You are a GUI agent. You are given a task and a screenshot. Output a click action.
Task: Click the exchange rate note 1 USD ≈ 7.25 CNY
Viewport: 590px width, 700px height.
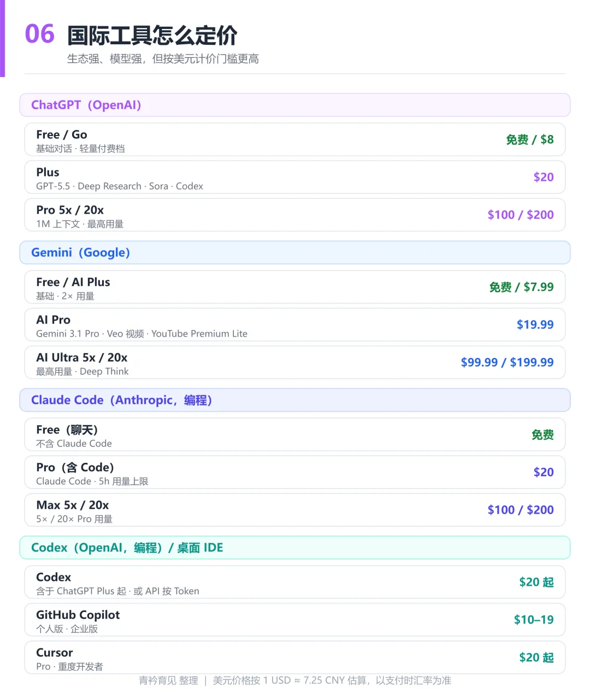click(x=304, y=680)
